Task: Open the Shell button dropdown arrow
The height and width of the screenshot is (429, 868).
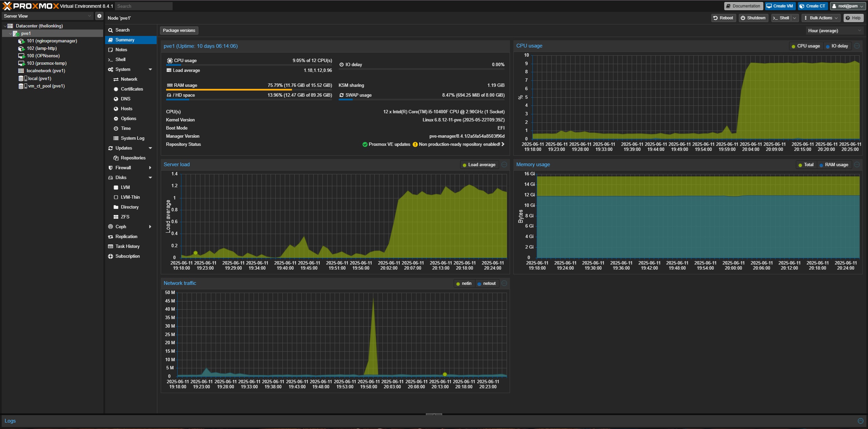Action: pyautogui.click(x=794, y=18)
